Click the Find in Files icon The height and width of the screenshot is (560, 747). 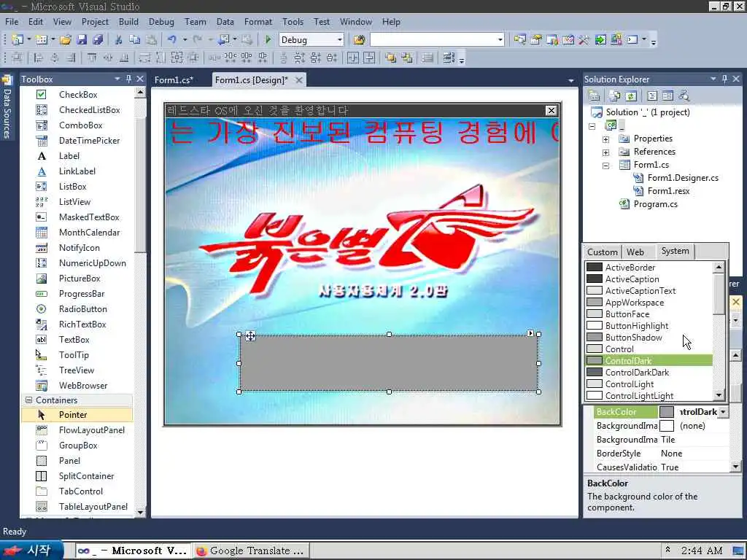coord(359,40)
